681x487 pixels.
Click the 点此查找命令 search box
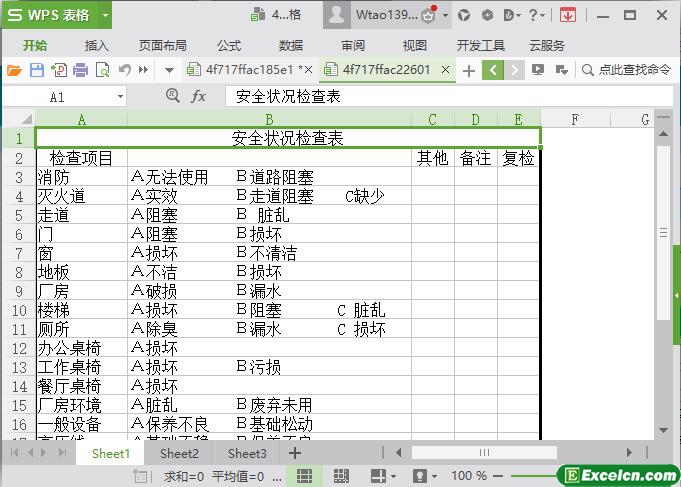(x=629, y=69)
